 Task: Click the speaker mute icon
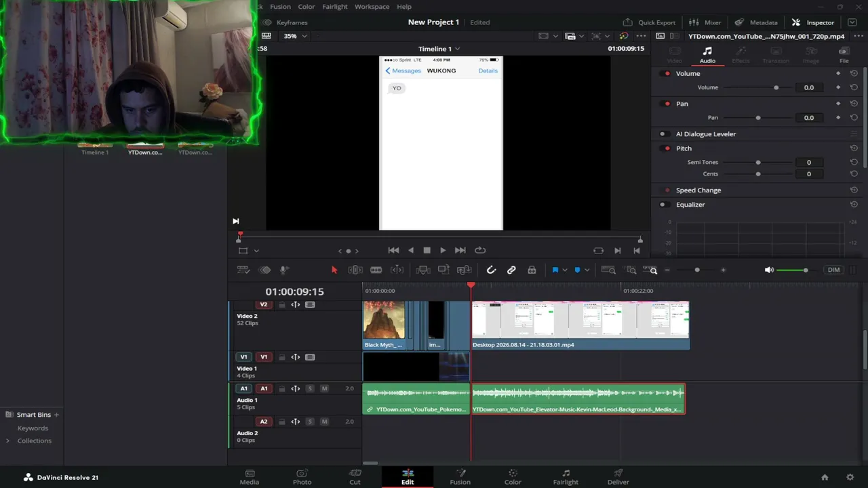769,270
